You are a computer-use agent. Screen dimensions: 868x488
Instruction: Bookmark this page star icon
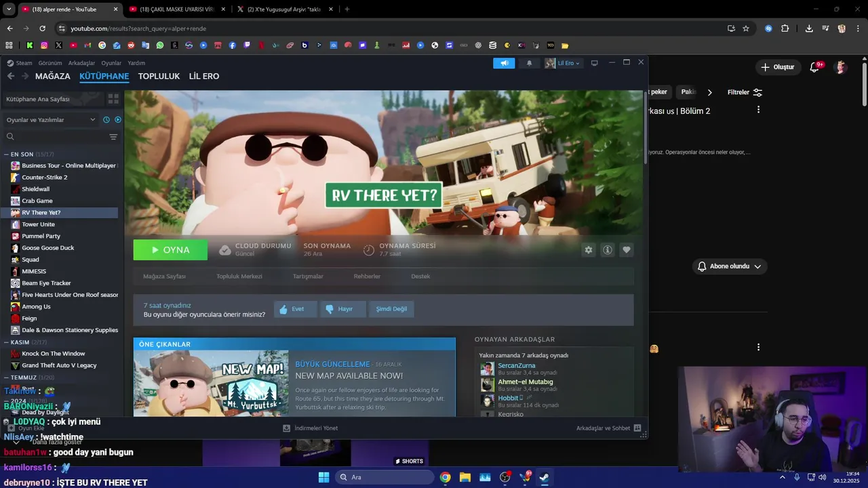click(746, 28)
